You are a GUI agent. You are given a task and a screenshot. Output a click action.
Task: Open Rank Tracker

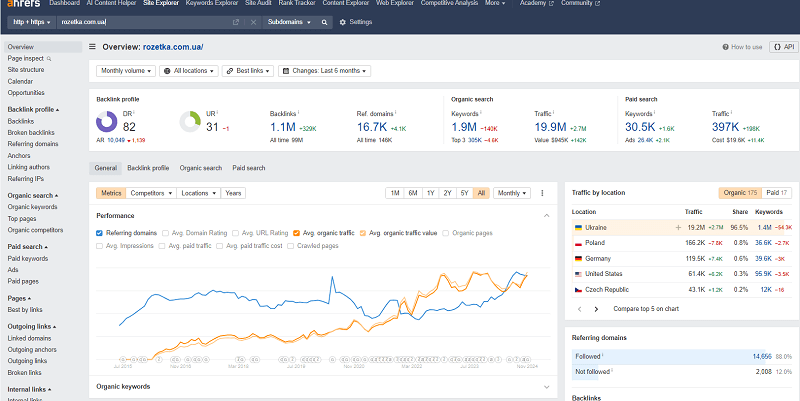pos(297,3)
